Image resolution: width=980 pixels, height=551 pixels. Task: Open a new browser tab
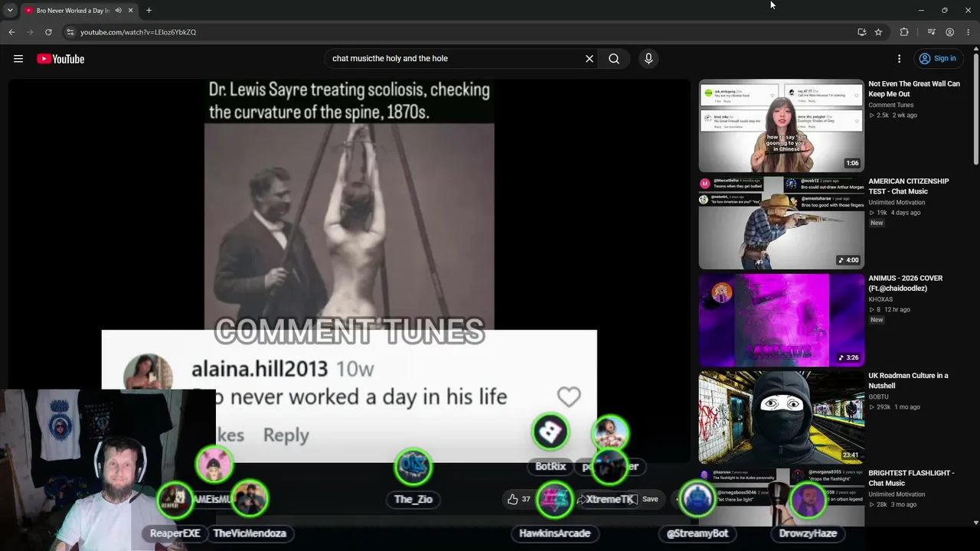(x=149, y=11)
